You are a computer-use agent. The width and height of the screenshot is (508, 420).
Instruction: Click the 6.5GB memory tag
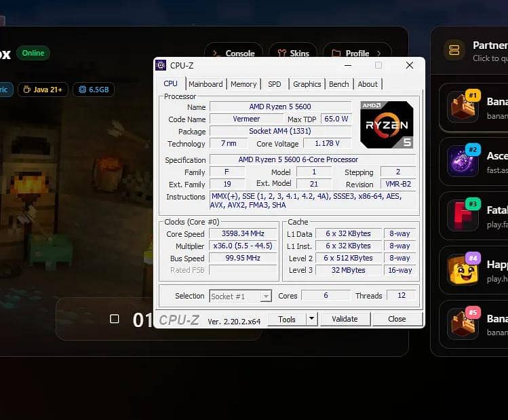click(x=94, y=90)
